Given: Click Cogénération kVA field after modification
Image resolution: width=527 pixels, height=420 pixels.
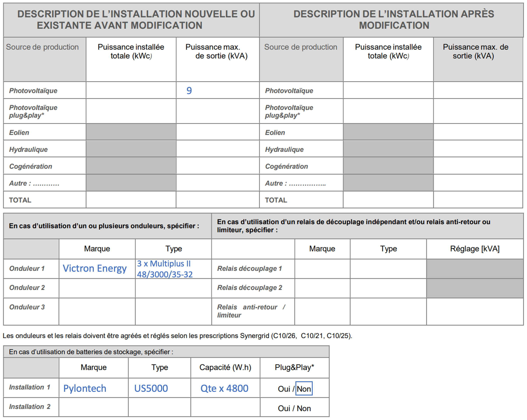Looking at the screenshot, I should (x=478, y=166).
